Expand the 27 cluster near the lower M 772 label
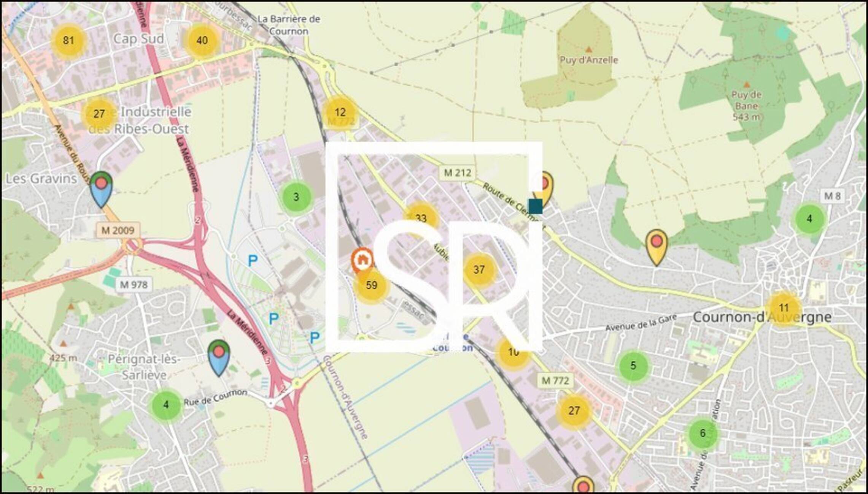The image size is (868, 494). click(x=574, y=410)
